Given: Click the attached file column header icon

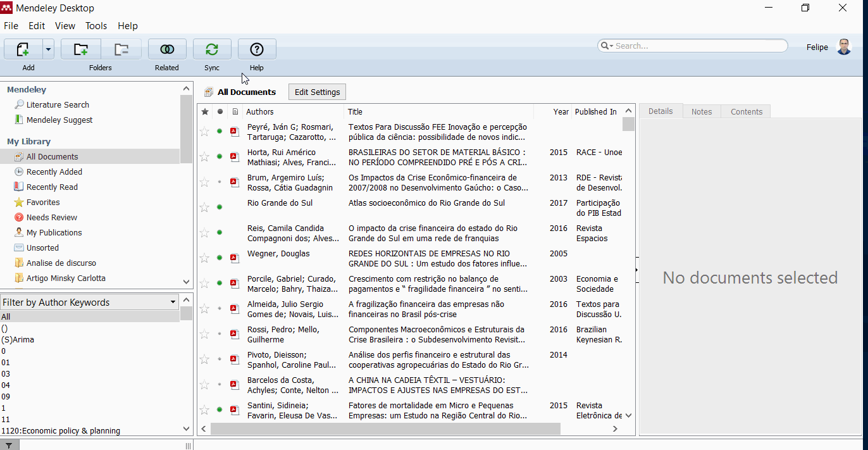Looking at the screenshot, I should 235,112.
